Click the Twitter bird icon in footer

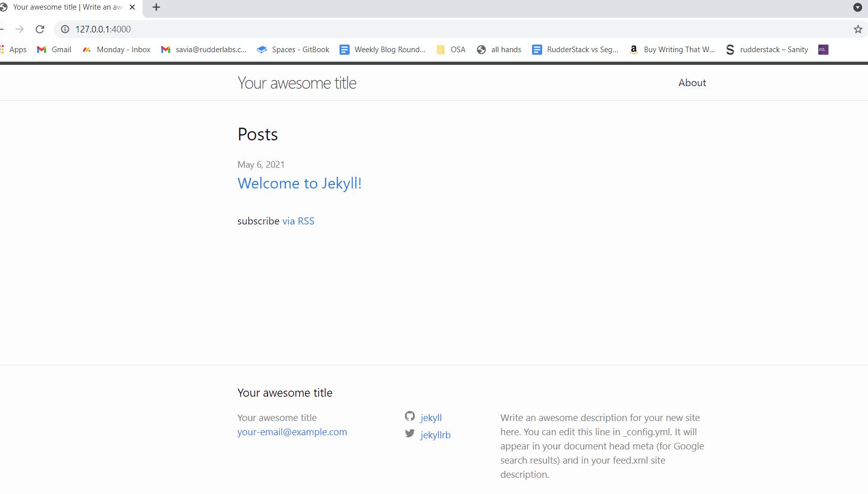click(x=410, y=434)
